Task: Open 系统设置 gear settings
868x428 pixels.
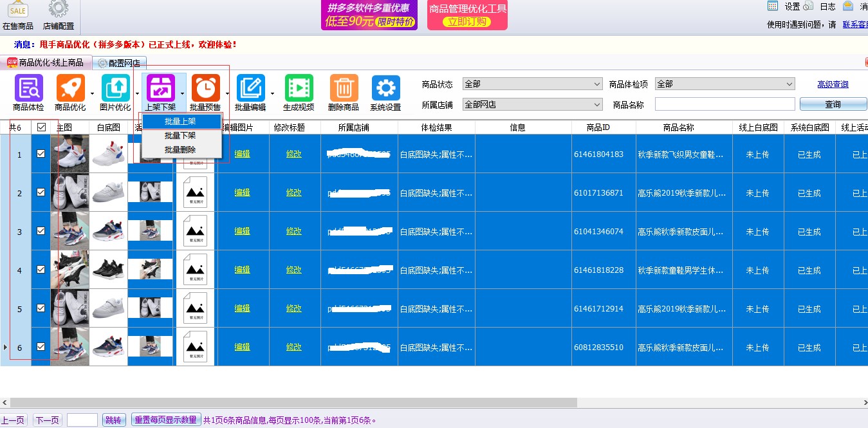Action: 385,90
